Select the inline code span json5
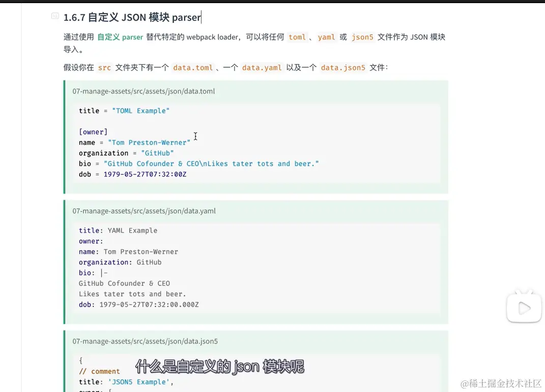This screenshot has height=392, width=545. 362,37
